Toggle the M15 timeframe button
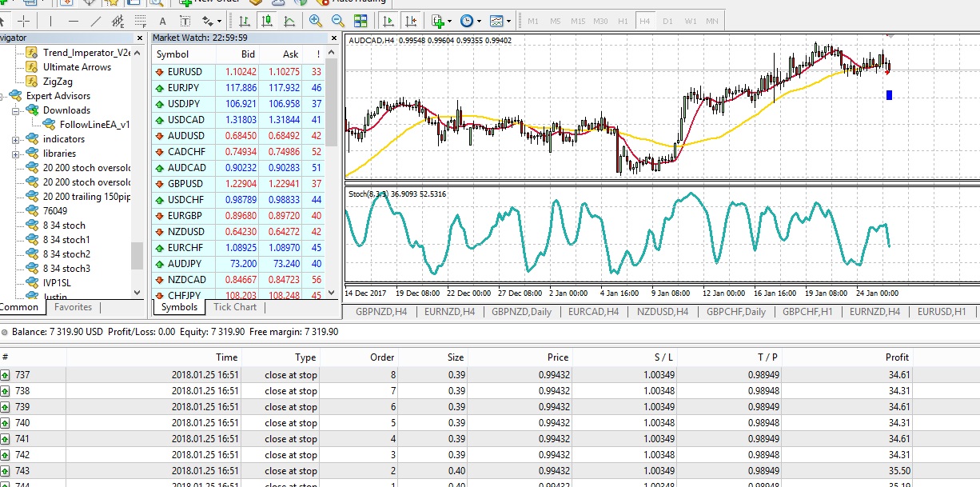The image size is (980, 487). pos(578,21)
